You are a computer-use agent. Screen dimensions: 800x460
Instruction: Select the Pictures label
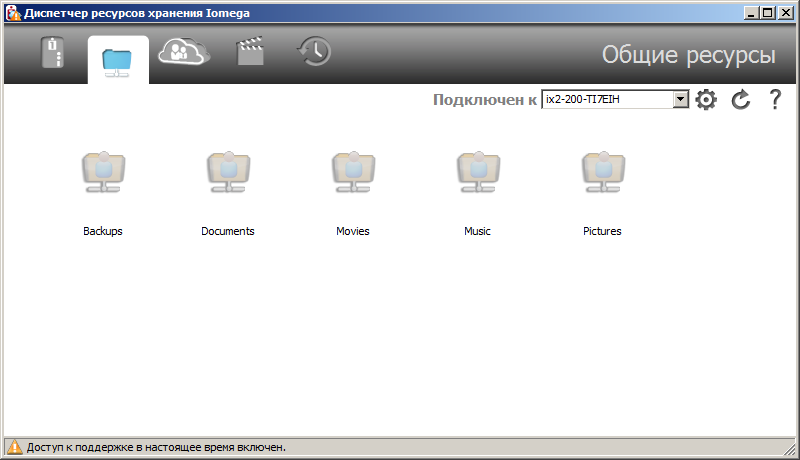click(602, 231)
